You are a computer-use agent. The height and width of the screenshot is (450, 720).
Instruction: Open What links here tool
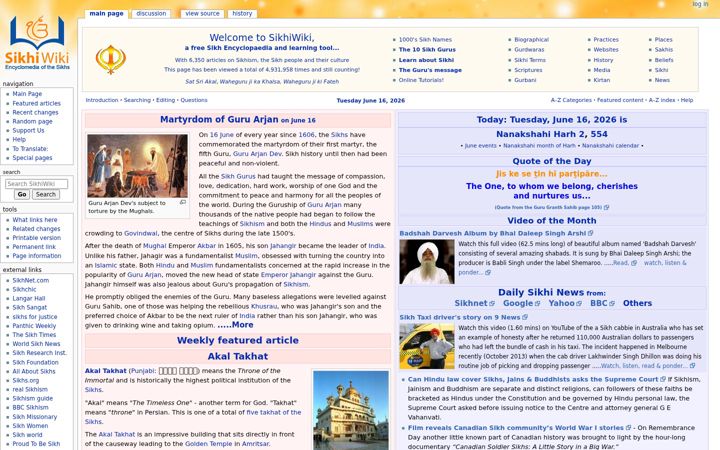pos(35,220)
